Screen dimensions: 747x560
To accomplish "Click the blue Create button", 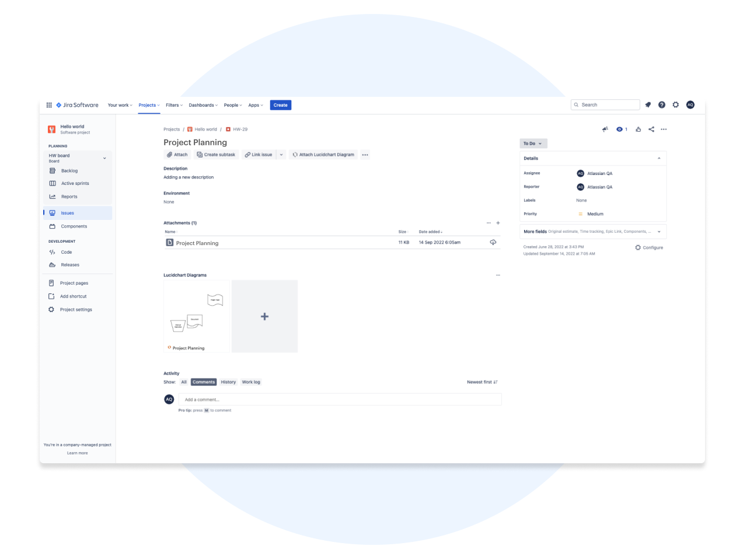I will pos(280,105).
